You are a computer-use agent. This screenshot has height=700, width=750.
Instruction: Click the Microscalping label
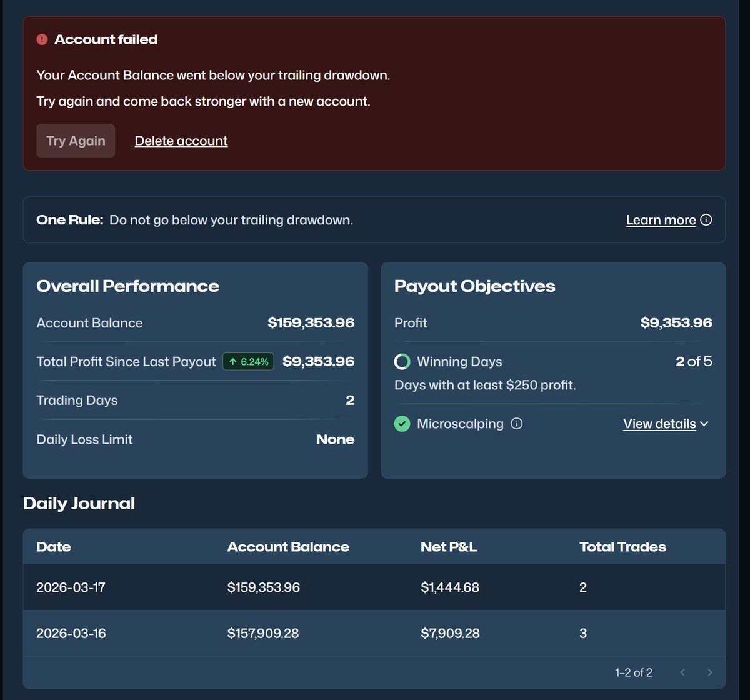(x=460, y=424)
